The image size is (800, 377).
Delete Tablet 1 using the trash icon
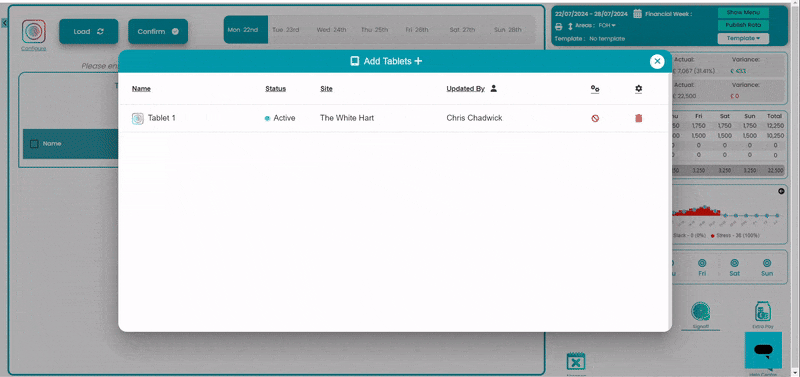pos(638,118)
